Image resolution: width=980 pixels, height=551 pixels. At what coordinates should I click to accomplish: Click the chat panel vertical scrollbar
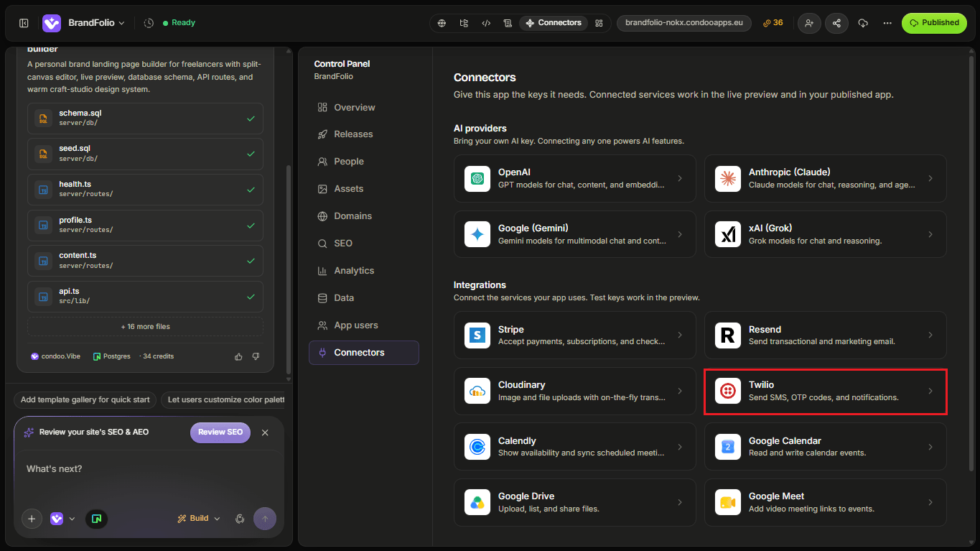[x=289, y=269]
